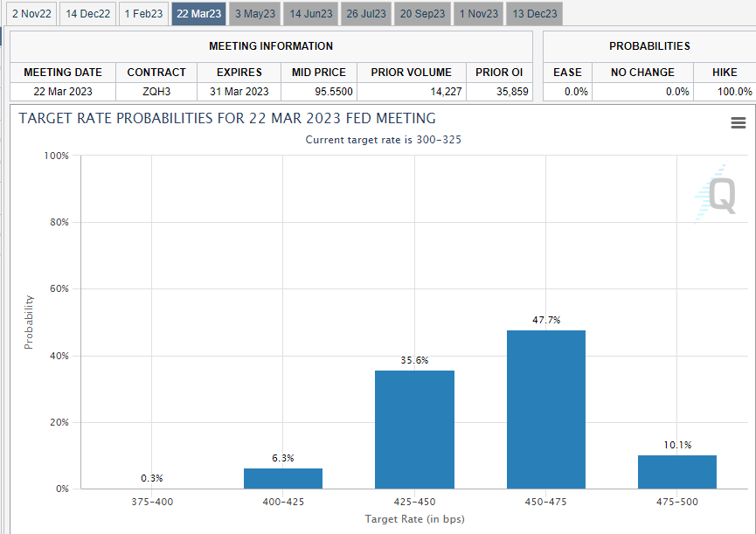Open the chart context menu hamburger icon
The image size is (756, 534).
(738, 123)
